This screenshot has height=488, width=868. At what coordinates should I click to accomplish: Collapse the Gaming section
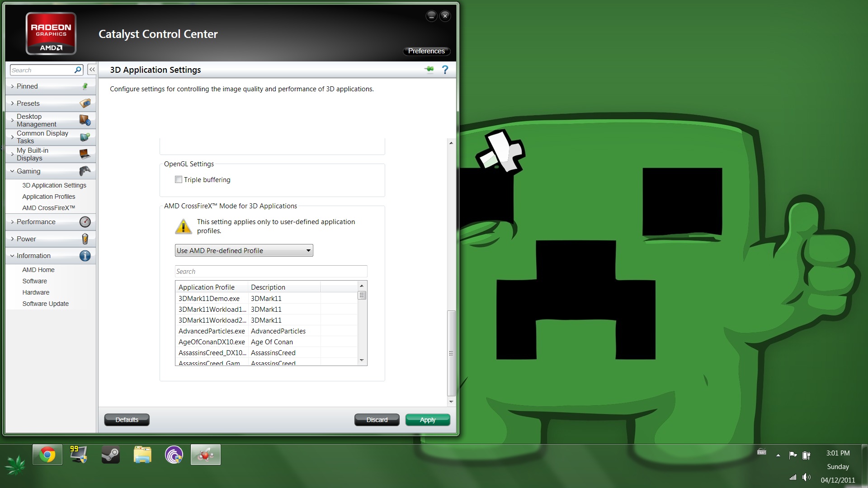point(28,171)
